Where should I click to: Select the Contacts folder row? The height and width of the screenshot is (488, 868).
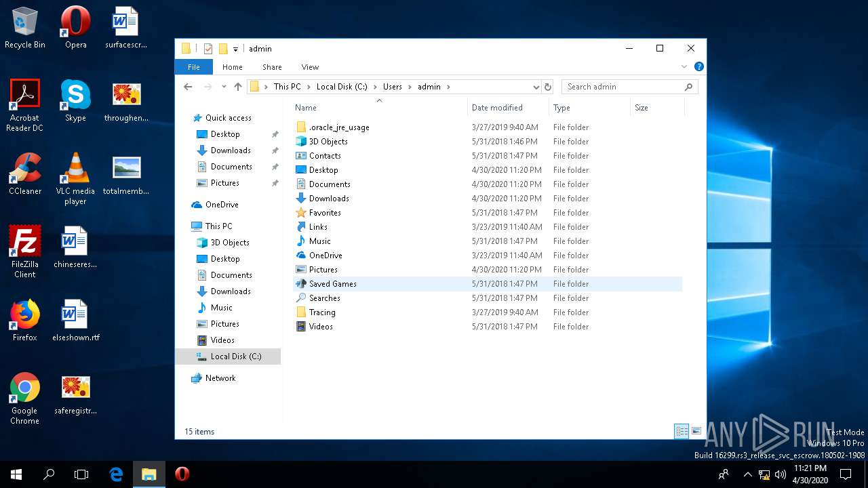point(488,156)
